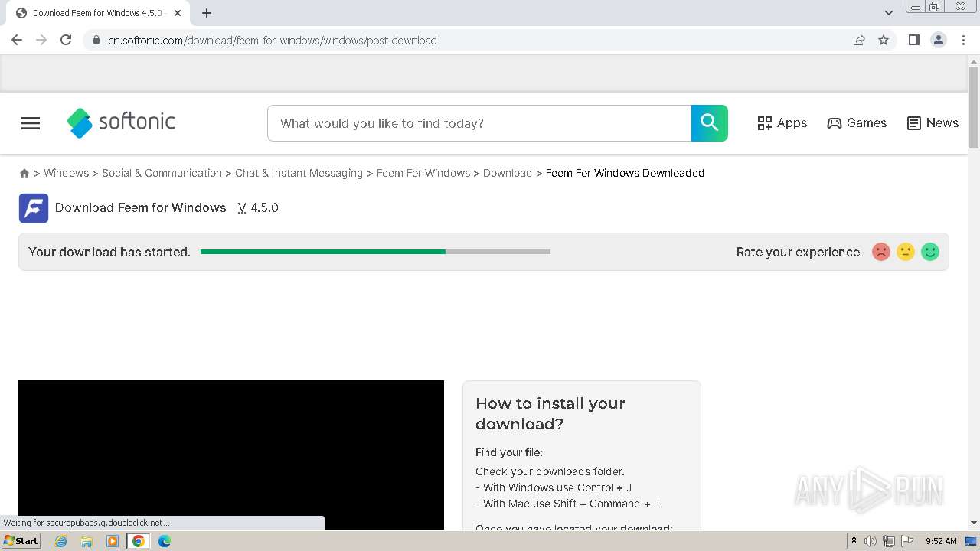Click the system clock 9:52 AM

tap(941, 541)
